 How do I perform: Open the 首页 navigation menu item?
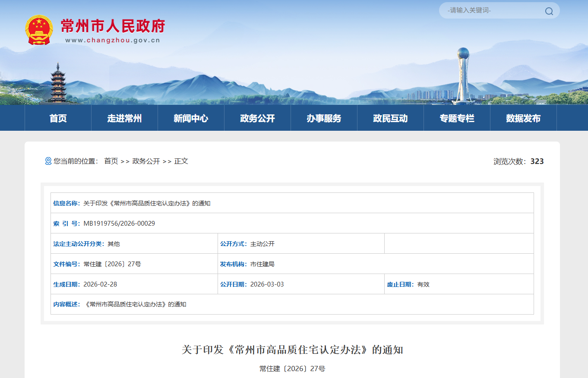pos(58,118)
